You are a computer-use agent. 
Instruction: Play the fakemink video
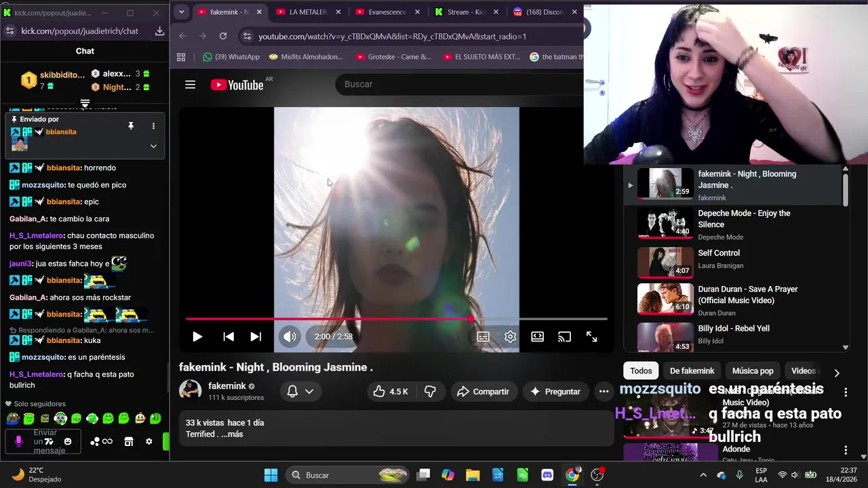point(197,336)
